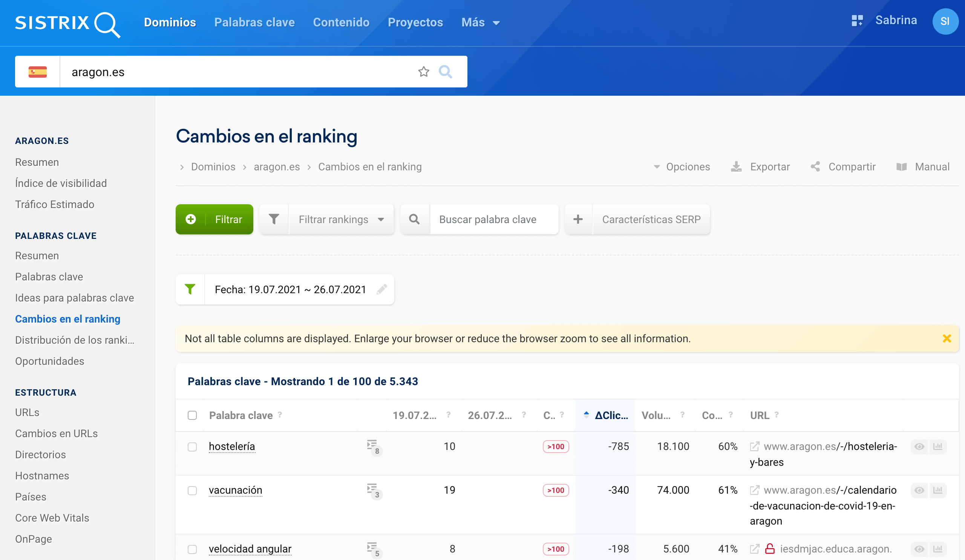Click the magnifier search icon next to aragon.es
The width and height of the screenshot is (965, 560).
coord(445,72)
